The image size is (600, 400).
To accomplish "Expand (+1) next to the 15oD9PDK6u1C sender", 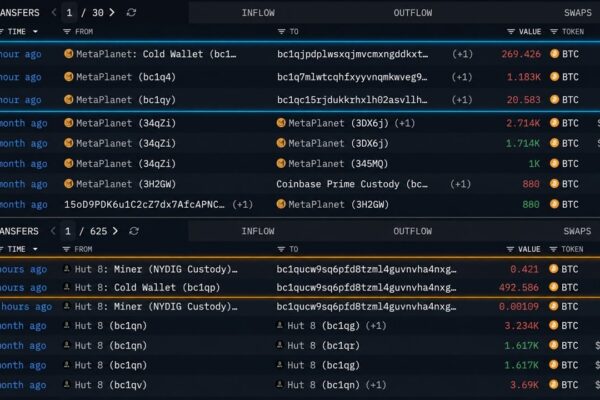I will [243, 205].
